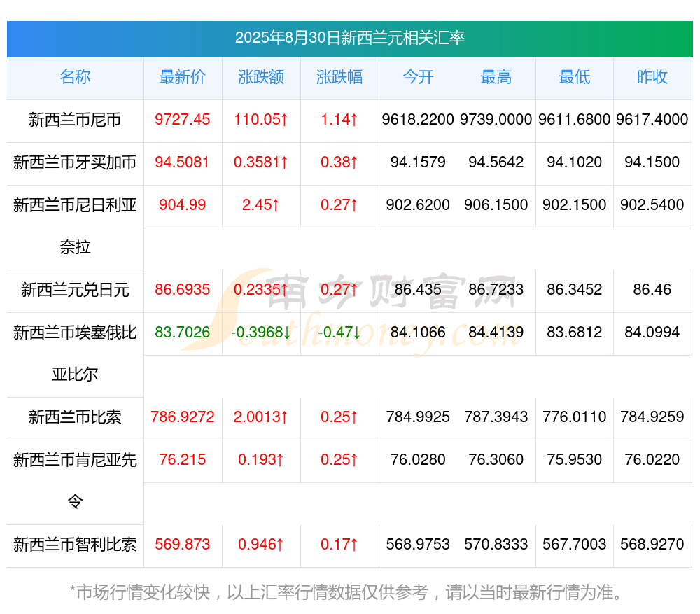Select the row name 新西兰币肯尼亚先令

[75, 480]
